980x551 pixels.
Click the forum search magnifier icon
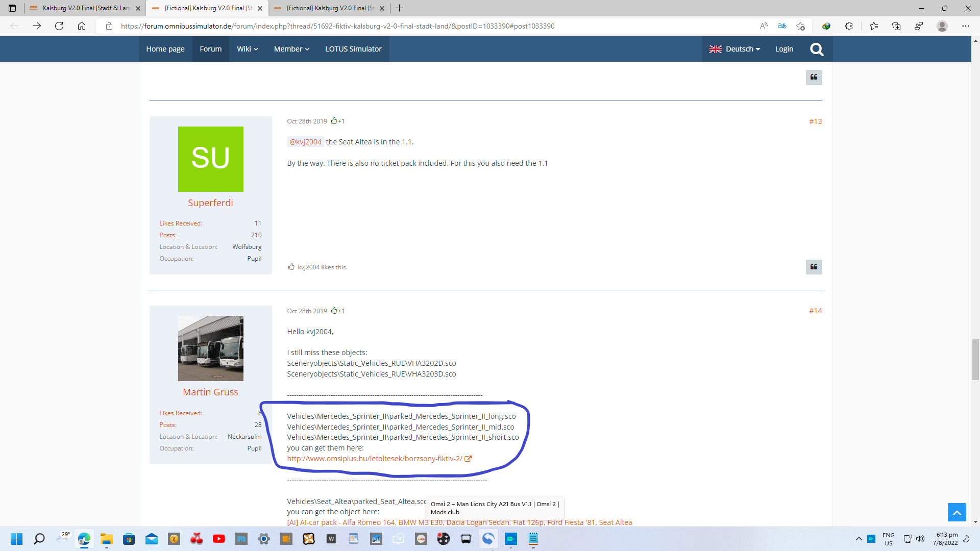817,49
